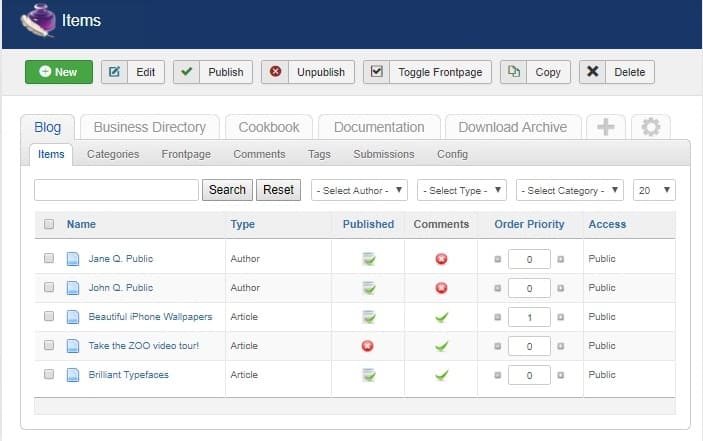Enable comments for John Q. Public

click(x=441, y=288)
